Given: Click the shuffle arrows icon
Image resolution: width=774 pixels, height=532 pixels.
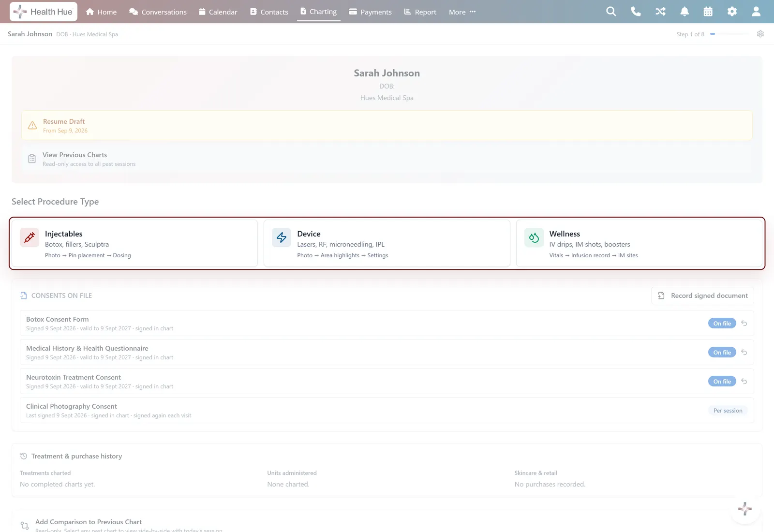Looking at the screenshot, I should click(x=660, y=12).
